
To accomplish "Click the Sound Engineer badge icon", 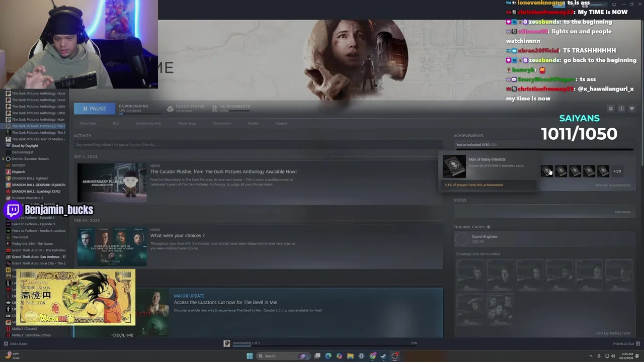I will point(461,239).
